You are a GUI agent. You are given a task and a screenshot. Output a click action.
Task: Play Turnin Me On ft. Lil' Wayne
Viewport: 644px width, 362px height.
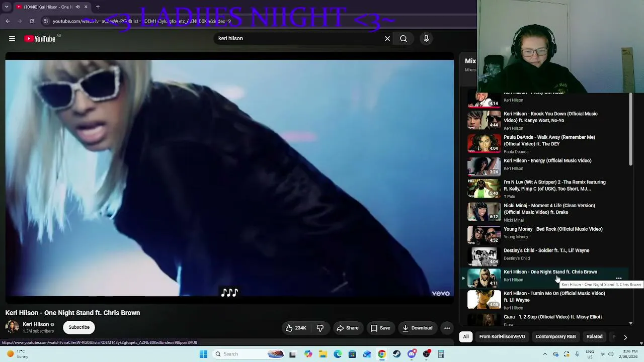pos(554,297)
